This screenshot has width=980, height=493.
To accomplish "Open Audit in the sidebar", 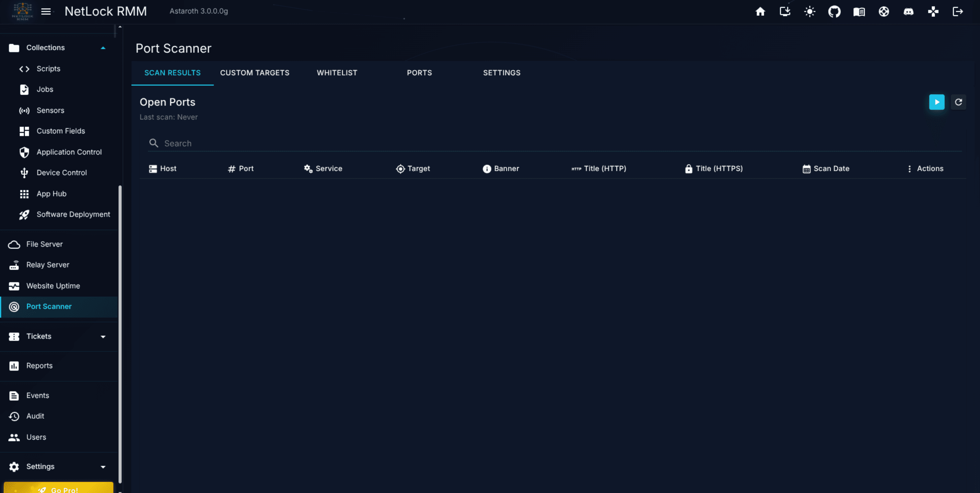I will pyautogui.click(x=59, y=416).
